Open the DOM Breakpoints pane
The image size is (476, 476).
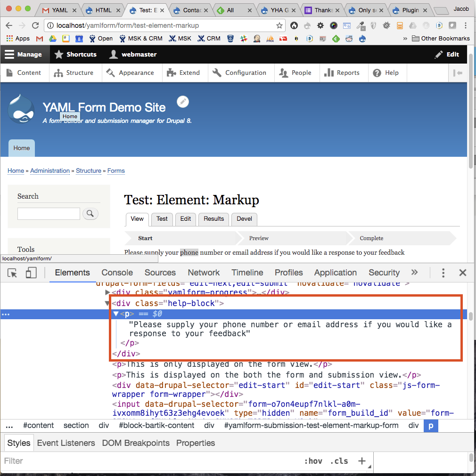pos(136,443)
